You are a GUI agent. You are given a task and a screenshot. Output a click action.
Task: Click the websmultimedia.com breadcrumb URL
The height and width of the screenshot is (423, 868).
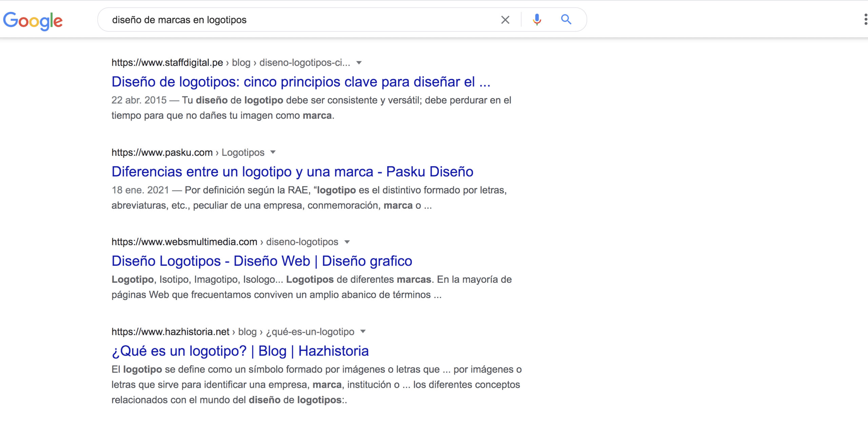(184, 241)
